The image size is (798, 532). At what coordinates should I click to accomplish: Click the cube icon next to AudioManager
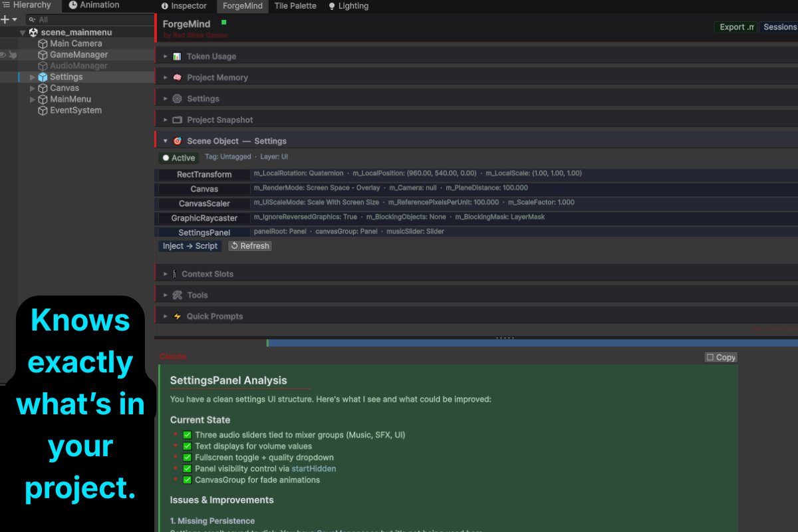click(43, 66)
